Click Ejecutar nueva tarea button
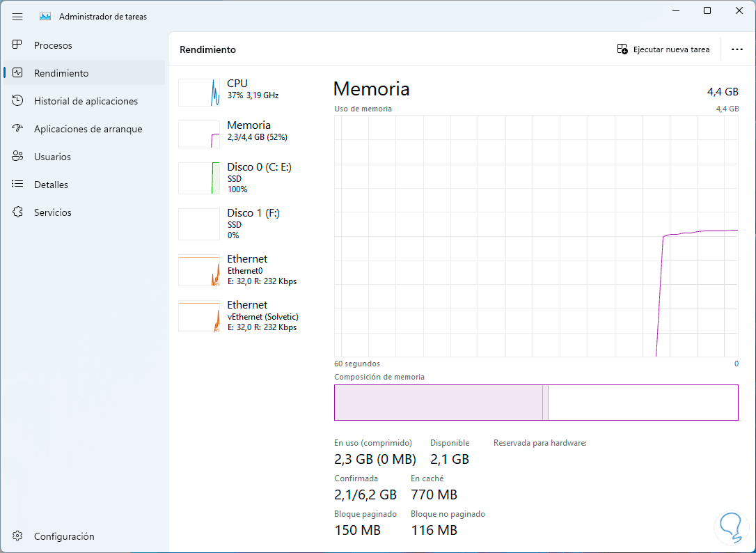 [x=663, y=49]
